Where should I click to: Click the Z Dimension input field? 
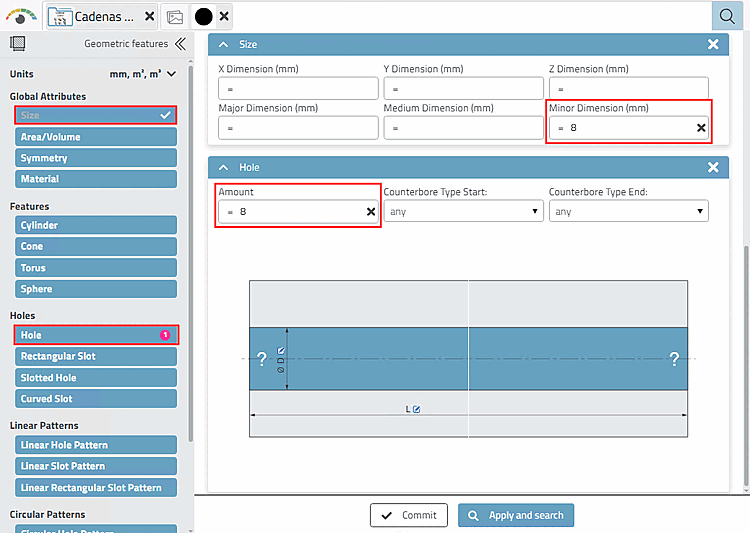click(x=629, y=89)
